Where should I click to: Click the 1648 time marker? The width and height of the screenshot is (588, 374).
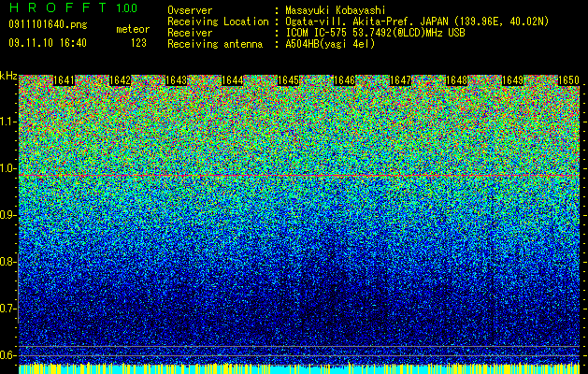click(456, 80)
